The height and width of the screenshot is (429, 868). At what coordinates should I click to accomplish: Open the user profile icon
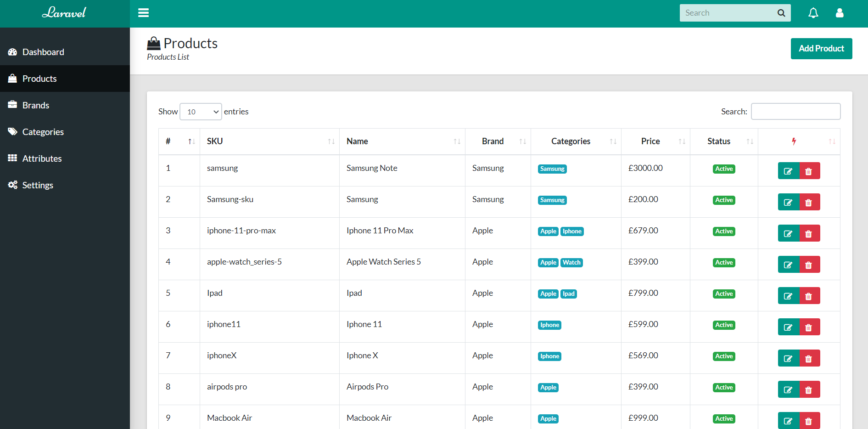[840, 13]
